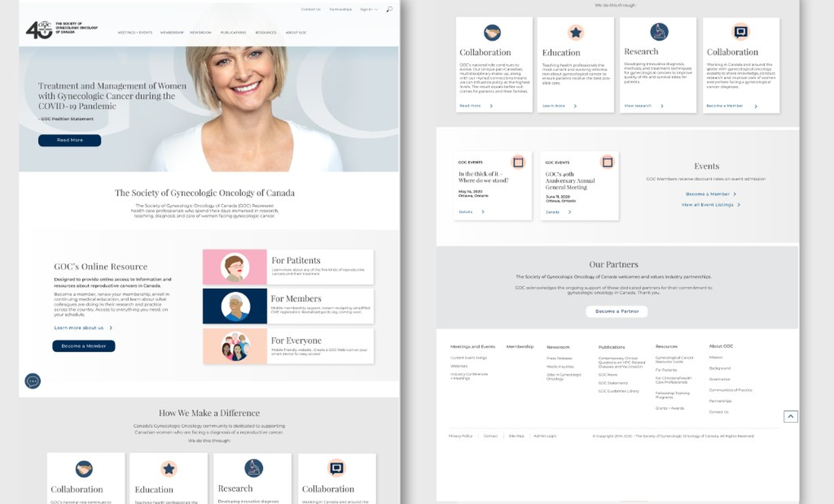Image resolution: width=834 pixels, height=504 pixels.
Task: Expand the Sign In dropdown chevron
Action: click(376, 9)
